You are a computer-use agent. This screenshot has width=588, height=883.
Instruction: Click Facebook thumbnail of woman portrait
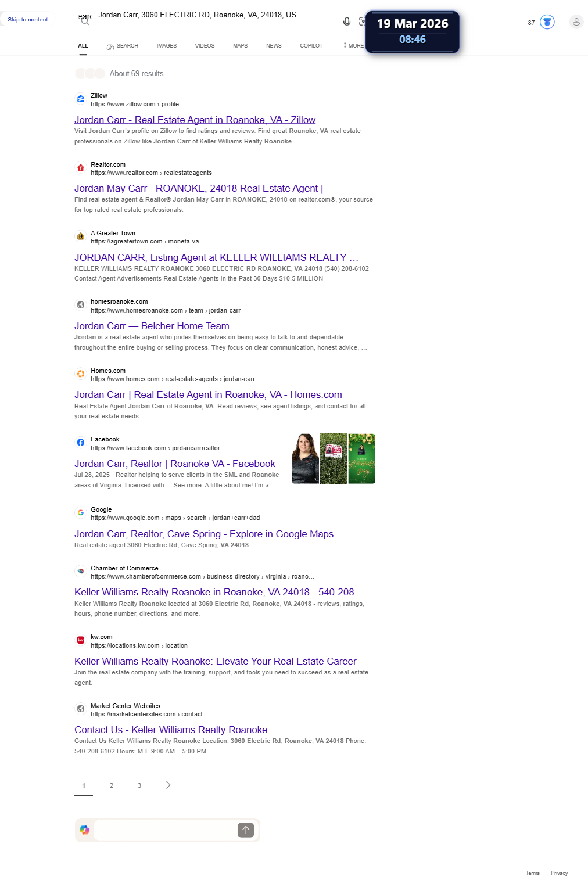[305, 458]
